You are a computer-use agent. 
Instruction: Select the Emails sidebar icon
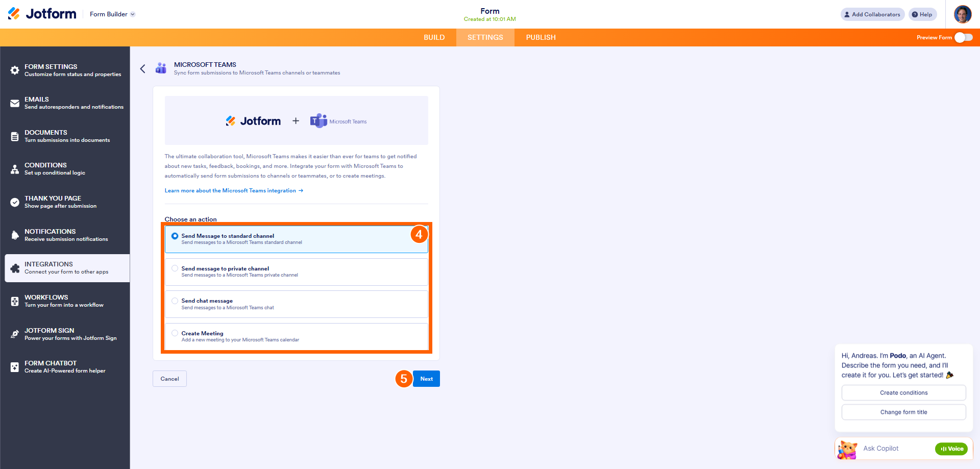coord(15,102)
